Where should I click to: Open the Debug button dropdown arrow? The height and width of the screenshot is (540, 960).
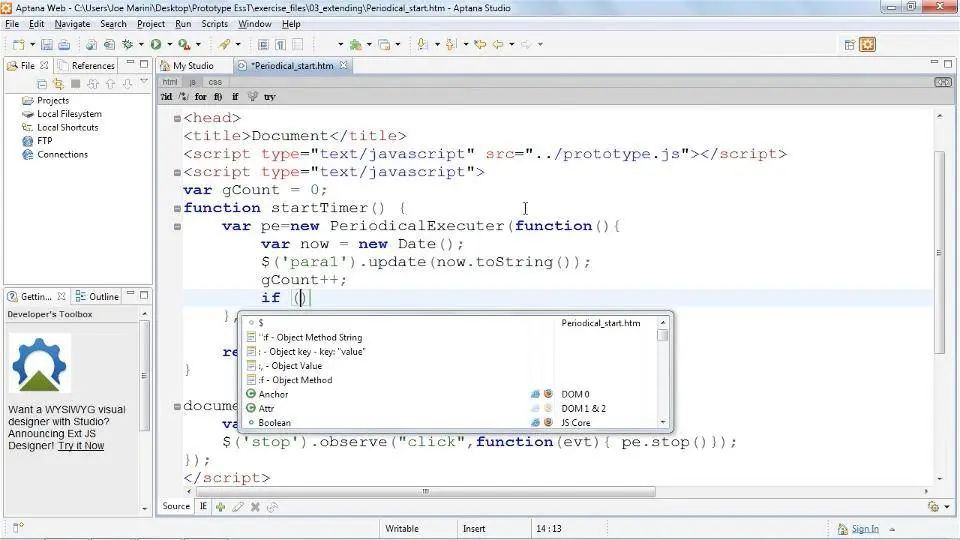pyautogui.click(x=141, y=44)
